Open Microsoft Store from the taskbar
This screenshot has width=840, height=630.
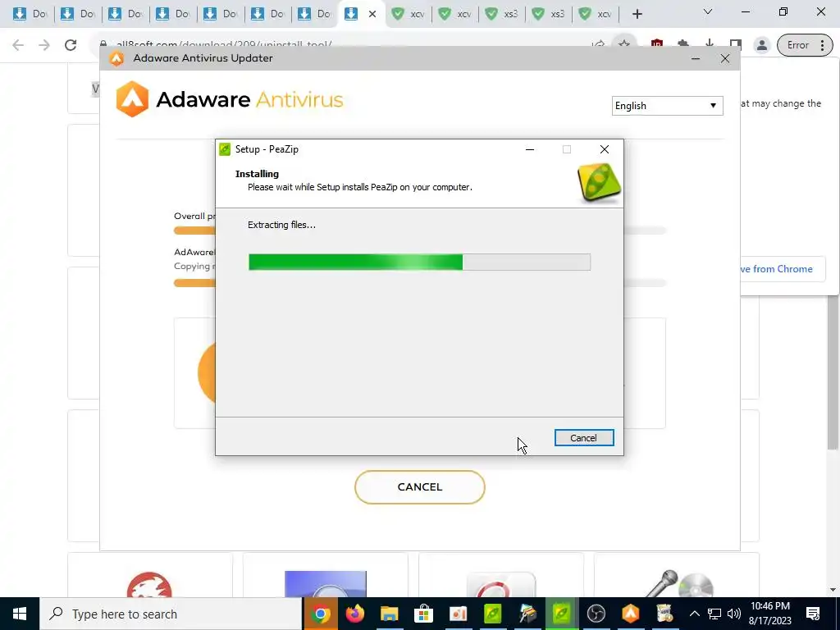423,614
